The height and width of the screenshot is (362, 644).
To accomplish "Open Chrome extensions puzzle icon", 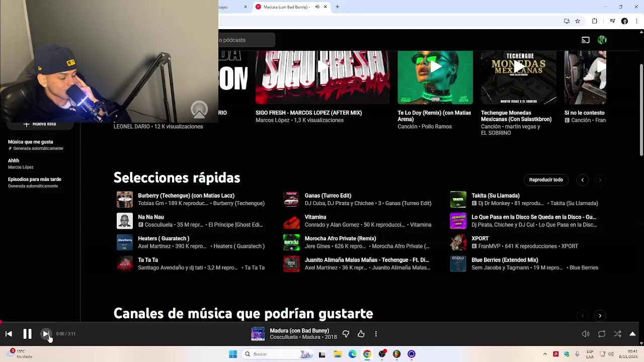I will point(594,21).
